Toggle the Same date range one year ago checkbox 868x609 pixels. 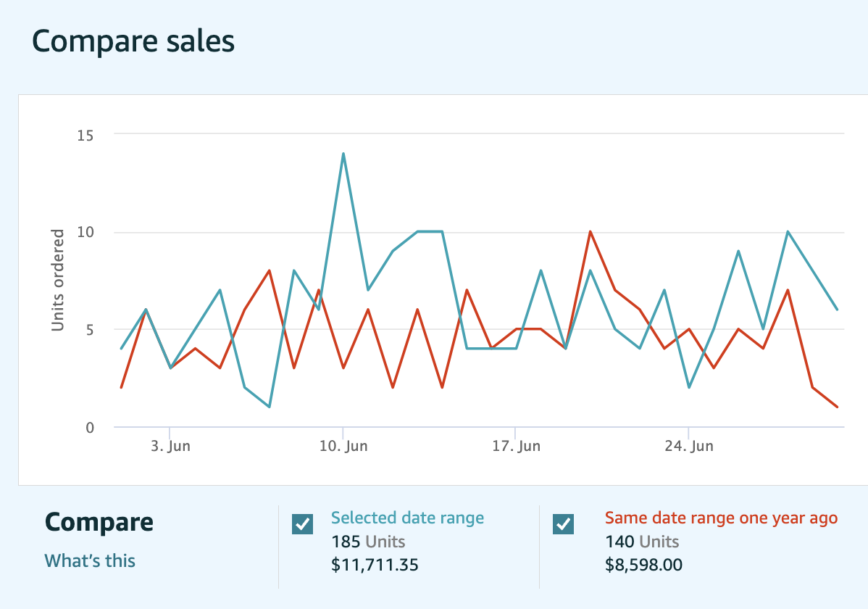tap(563, 523)
